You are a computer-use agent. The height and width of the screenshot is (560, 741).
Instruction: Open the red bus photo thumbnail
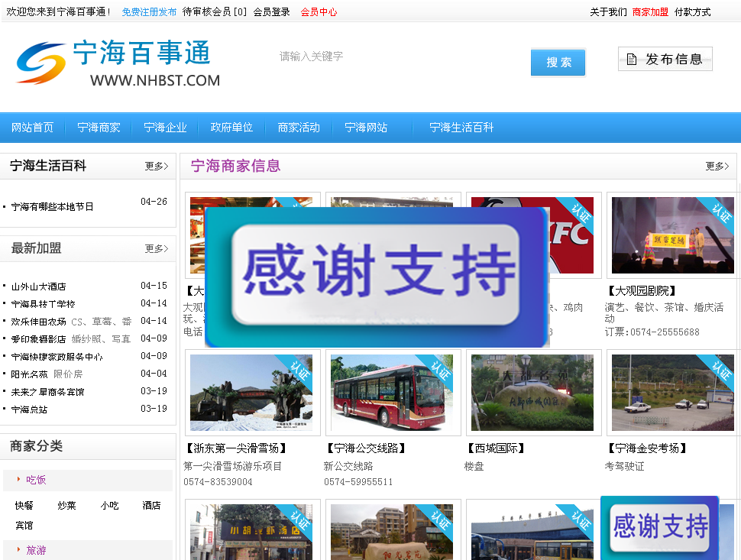(x=392, y=393)
